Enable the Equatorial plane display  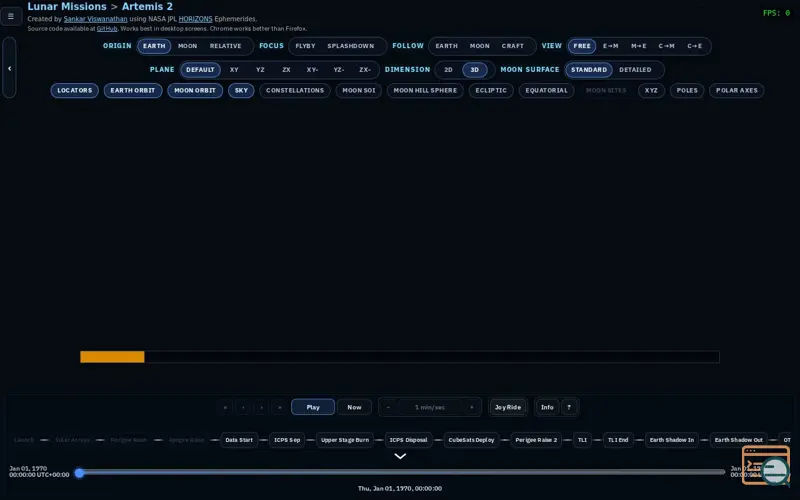pos(546,90)
